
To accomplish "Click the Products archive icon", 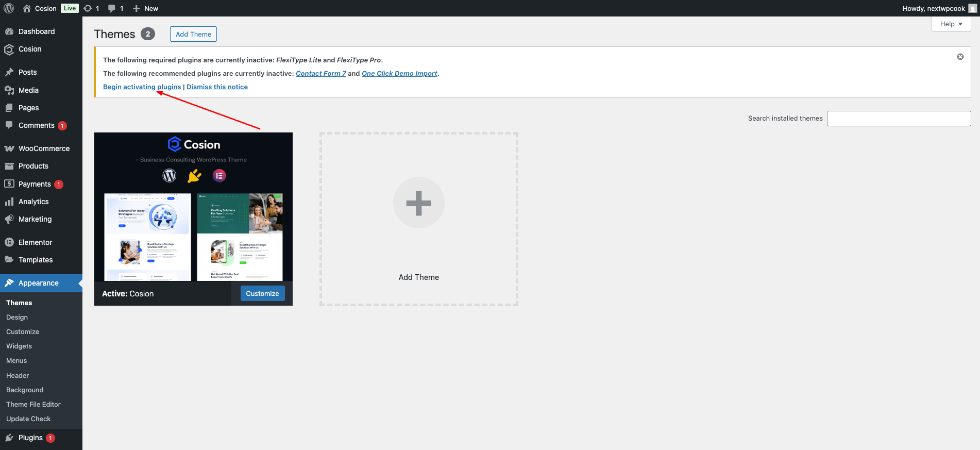I will (9, 166).
